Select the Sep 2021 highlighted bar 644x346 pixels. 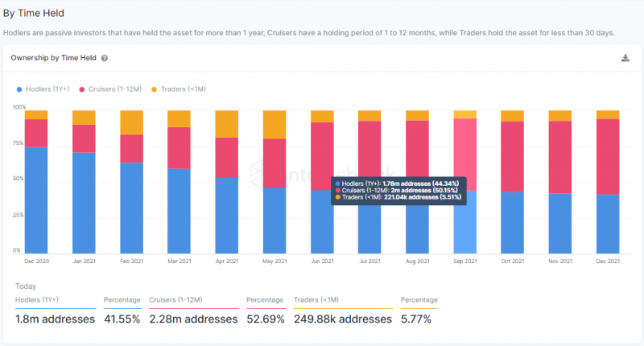(x=465, y=182)
